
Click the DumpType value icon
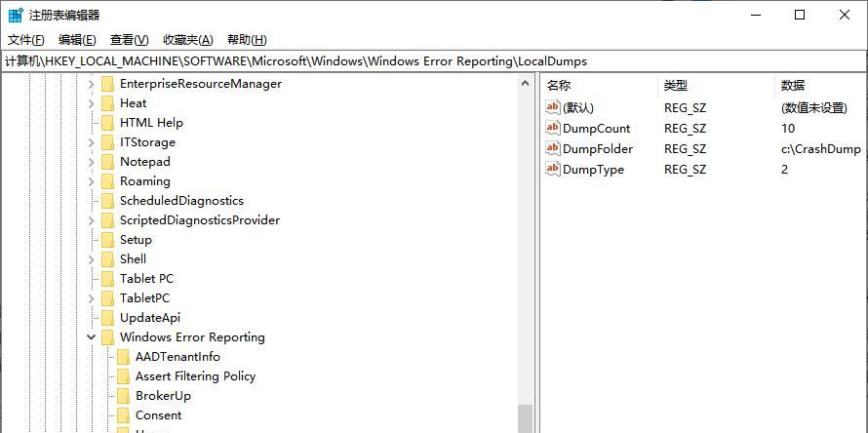(553, 170)
